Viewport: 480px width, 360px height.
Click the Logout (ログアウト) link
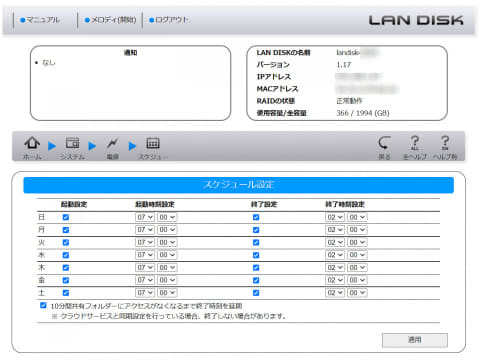point(168,20)
